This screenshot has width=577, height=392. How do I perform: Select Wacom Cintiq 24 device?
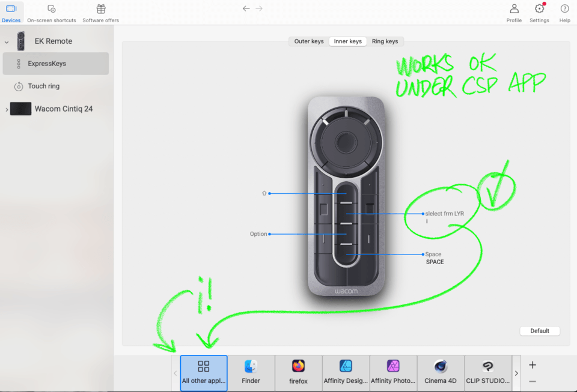(63, 109)
